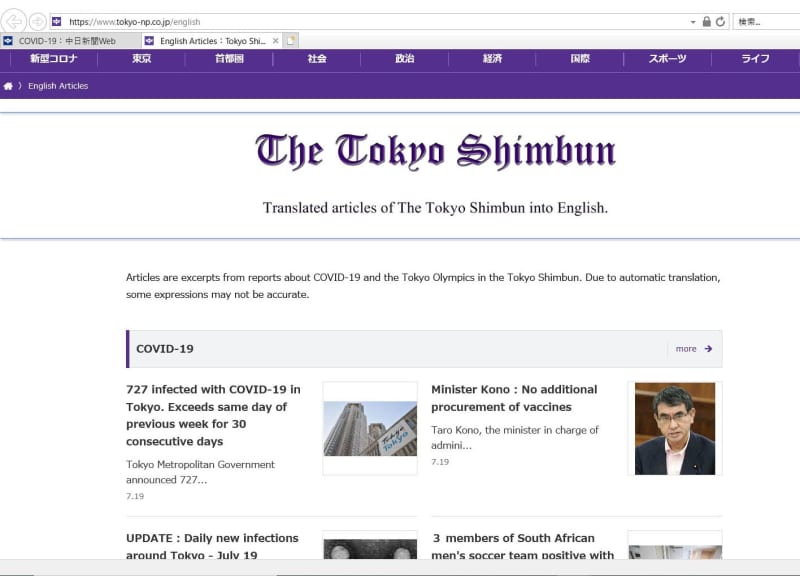Open Minister Kono vaccine procurement article
Viewport: 800px width, 576px height.
click(514, 398)
